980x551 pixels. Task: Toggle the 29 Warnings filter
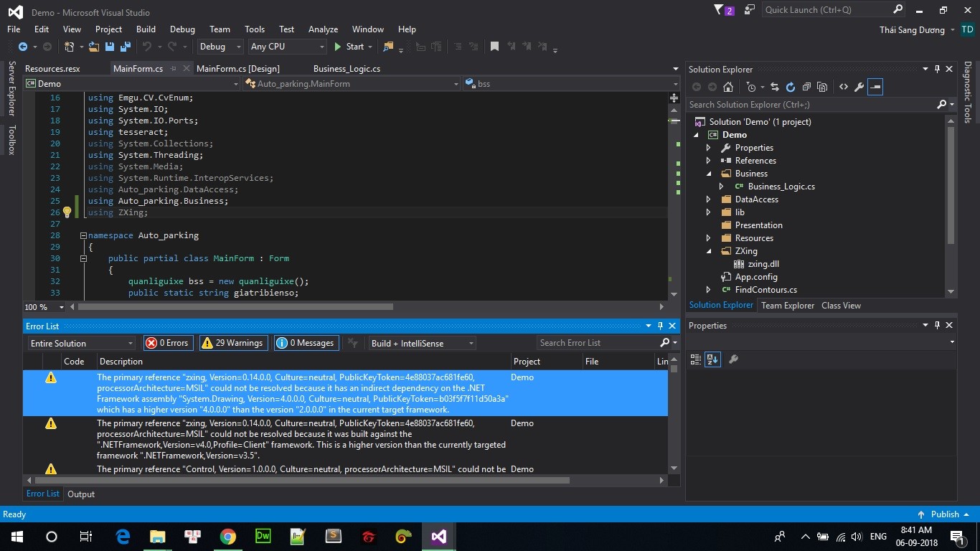tap(234, 343)
